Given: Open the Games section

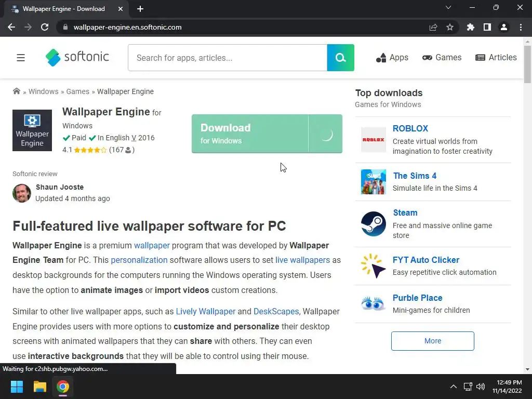Looking at the screenshot, I should click(442, 58).
